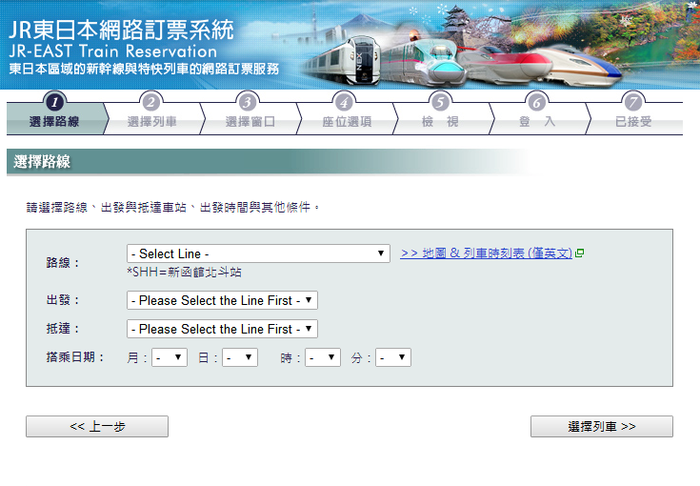
Task: Select the 座位選項 step tab
Action: [x=346, y=122]
